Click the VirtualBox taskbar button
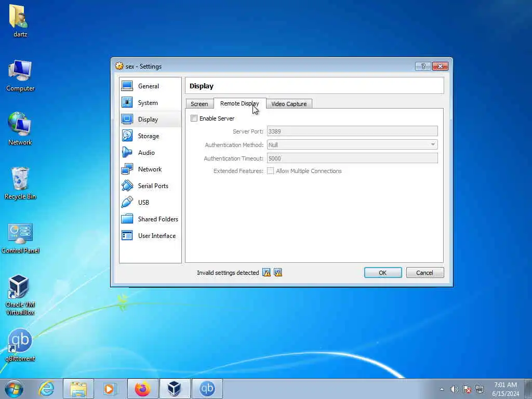Image resolution: width=532 pixels, height=399 pixels. [x=175, y=389]
